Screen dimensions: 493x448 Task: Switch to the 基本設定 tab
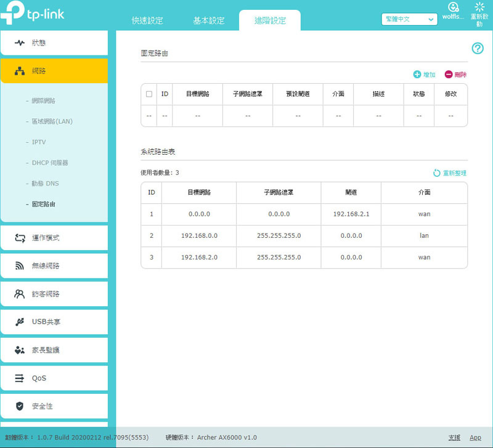(x=209, y=20)
